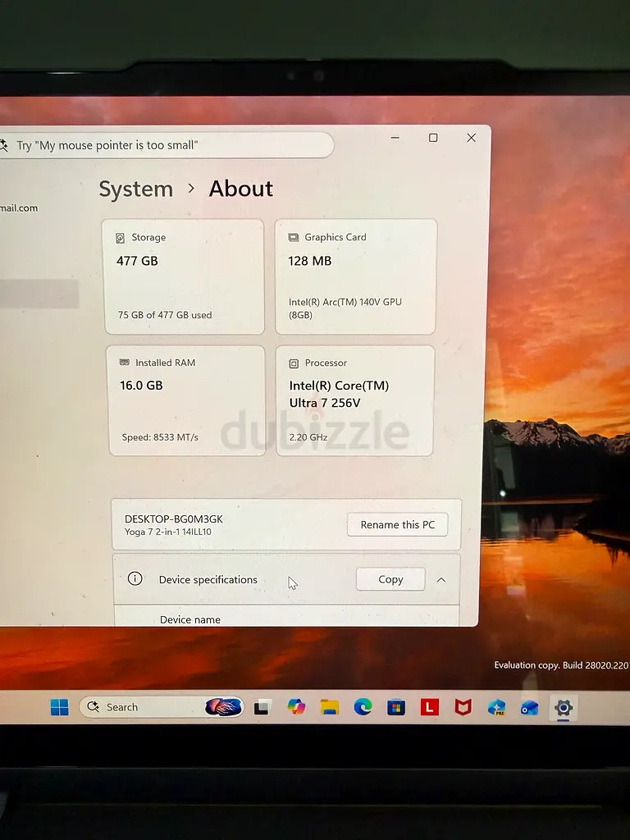Open McAfee from the taskbar

[x=463, y=707]
